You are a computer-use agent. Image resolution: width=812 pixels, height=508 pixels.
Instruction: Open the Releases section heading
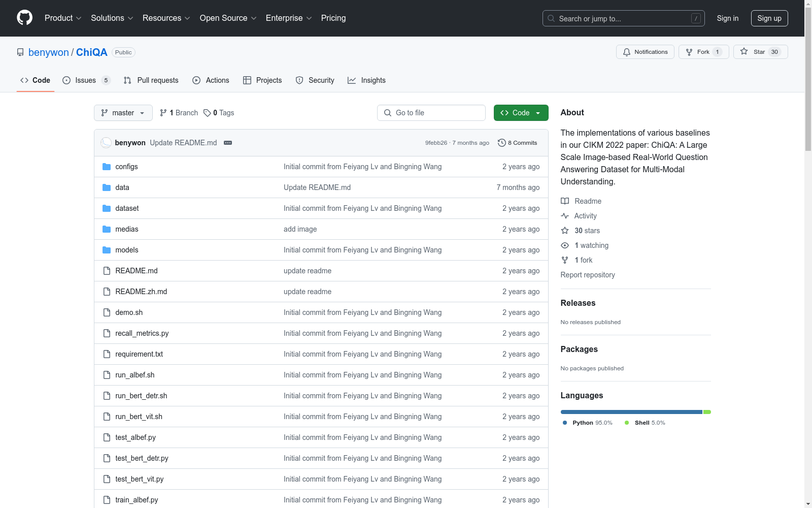[578, 303]
